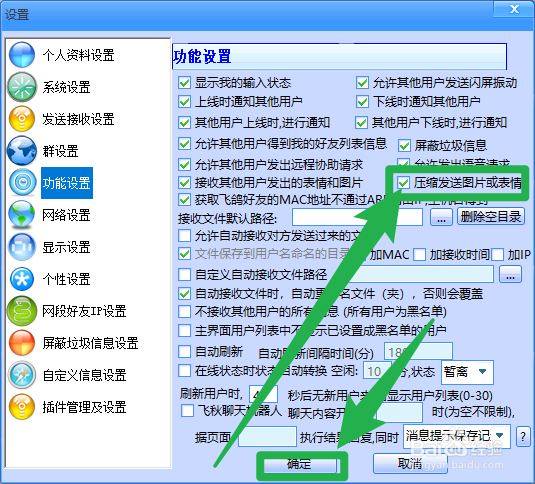The width and height of the screenshot is (535, 484).
Task: Click the 刷新用户时 seconds field
Action: (x=263, y=395)
